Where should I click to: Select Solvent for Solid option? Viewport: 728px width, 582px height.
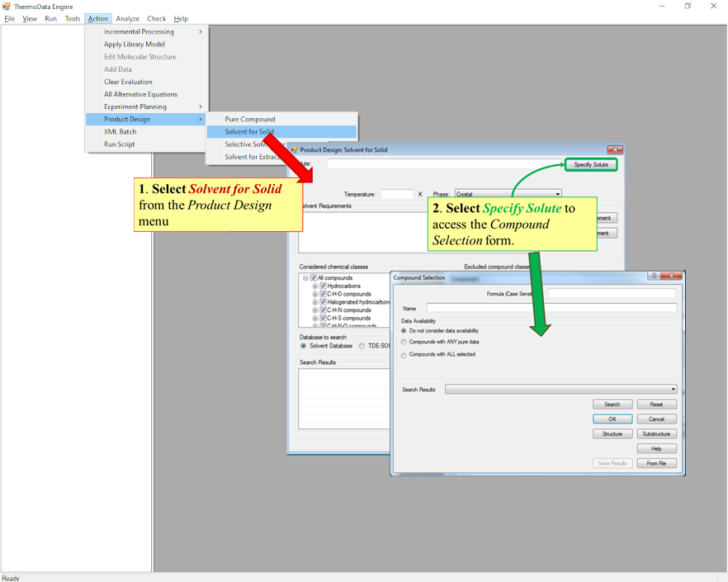coord(281,132)
